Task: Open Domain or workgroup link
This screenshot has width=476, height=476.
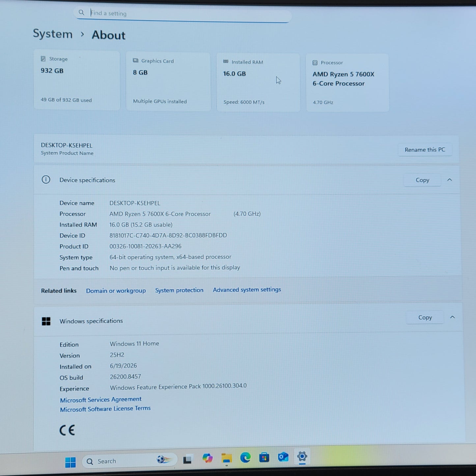Action: click(116, 291)
